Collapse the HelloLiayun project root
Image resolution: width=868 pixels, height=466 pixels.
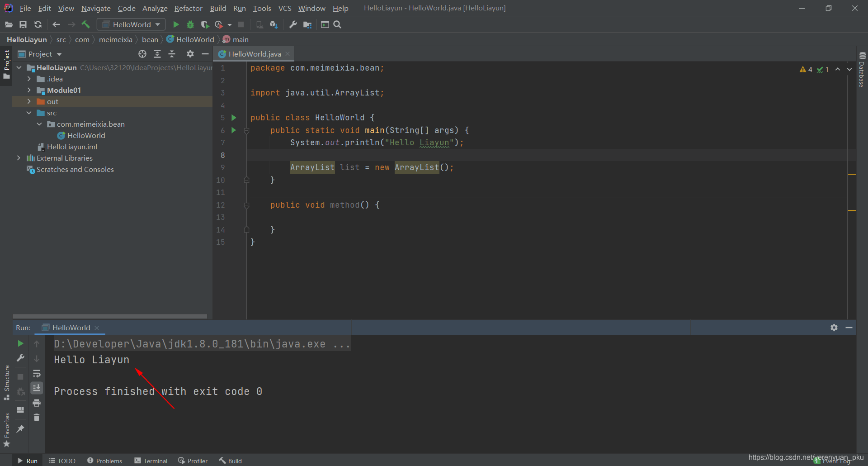(19, 67)
